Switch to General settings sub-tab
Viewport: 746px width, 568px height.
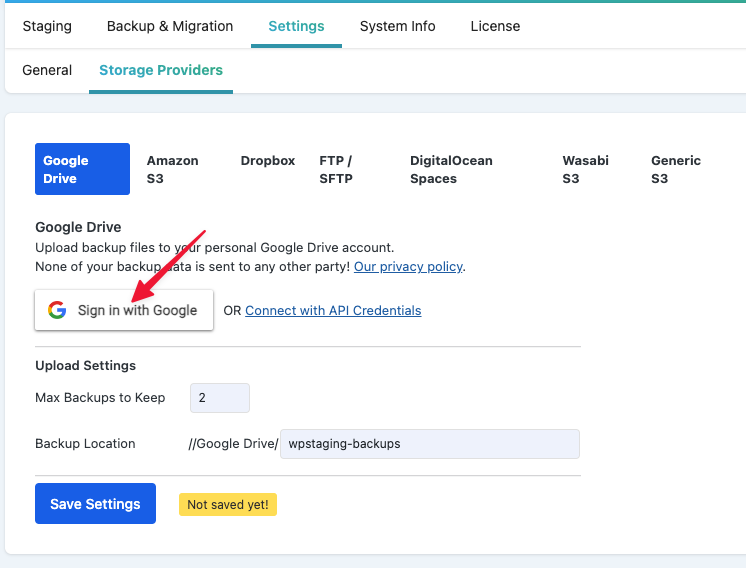pyautogui.click(x=47, y=70)
